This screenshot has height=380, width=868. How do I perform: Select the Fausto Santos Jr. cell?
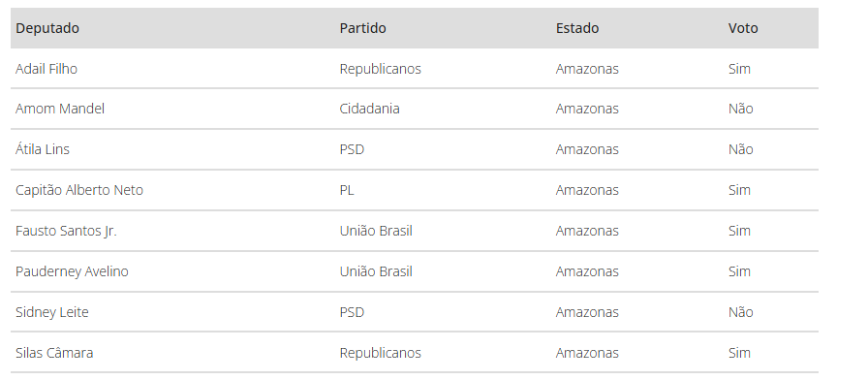coord(66,231)
